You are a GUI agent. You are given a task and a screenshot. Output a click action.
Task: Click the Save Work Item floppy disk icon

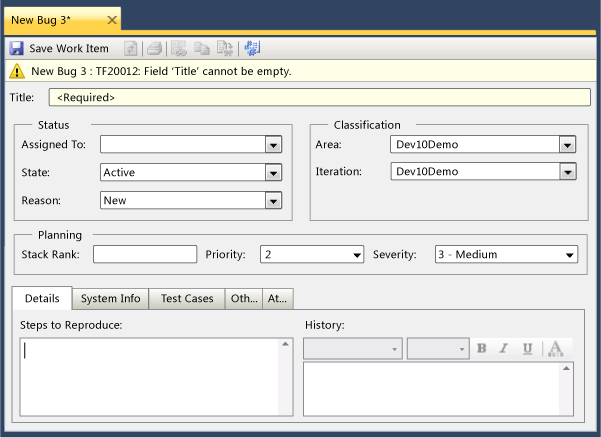pos(16,48)
